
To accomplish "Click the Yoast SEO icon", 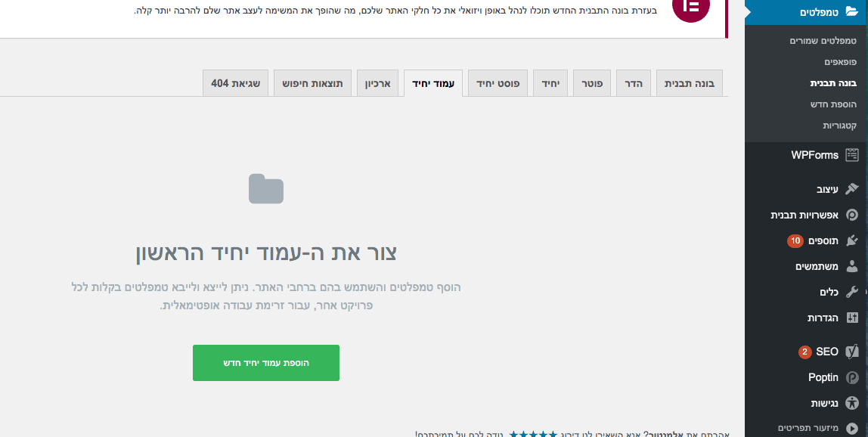I will (852, 352).
